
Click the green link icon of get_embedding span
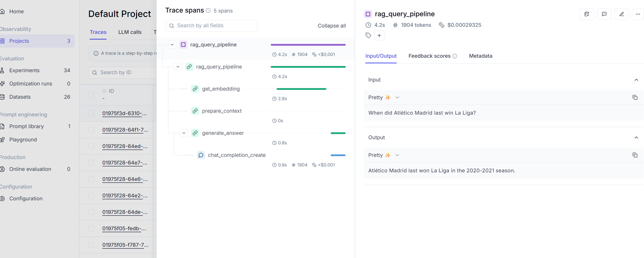pos(195,89)
